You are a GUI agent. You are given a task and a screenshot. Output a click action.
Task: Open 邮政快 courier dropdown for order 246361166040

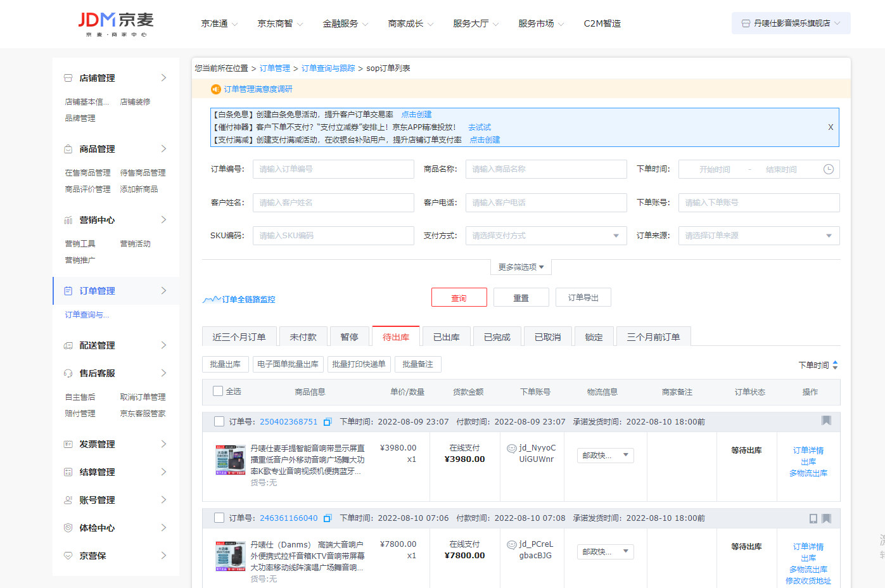click(x=606, y=552)
